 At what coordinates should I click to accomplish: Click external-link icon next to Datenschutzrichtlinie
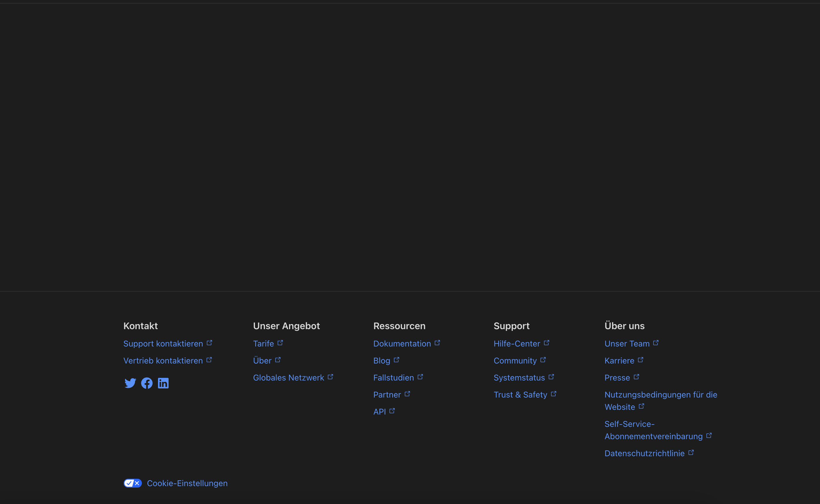(691, 452)
